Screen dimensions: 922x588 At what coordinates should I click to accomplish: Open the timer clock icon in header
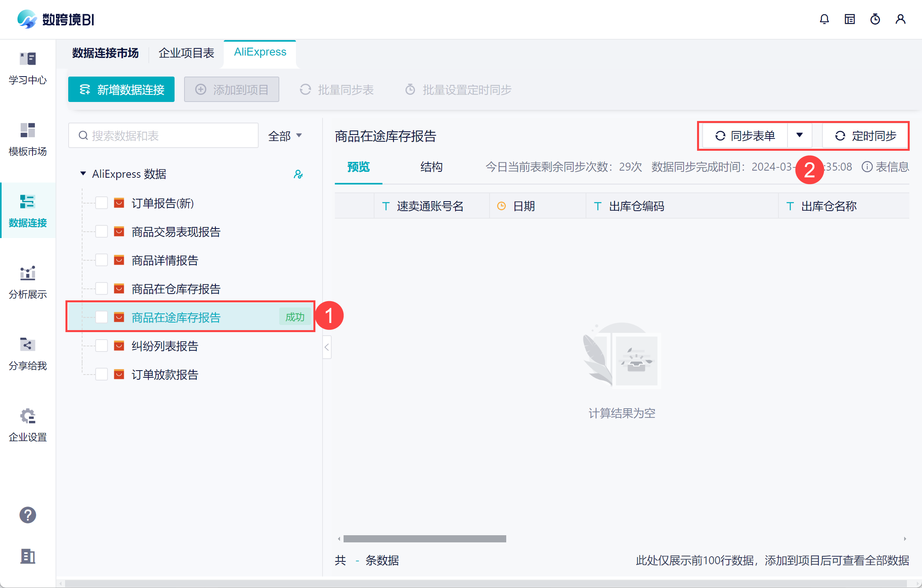875,19
